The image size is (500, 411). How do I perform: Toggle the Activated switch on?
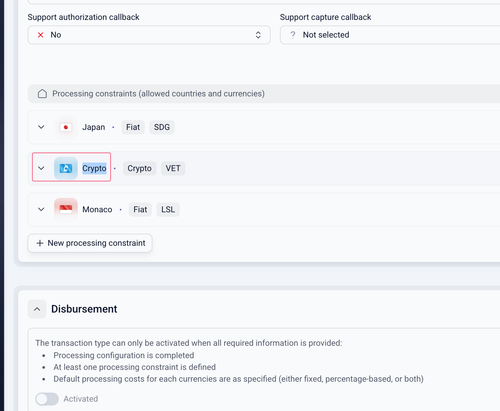coord(47,399)
